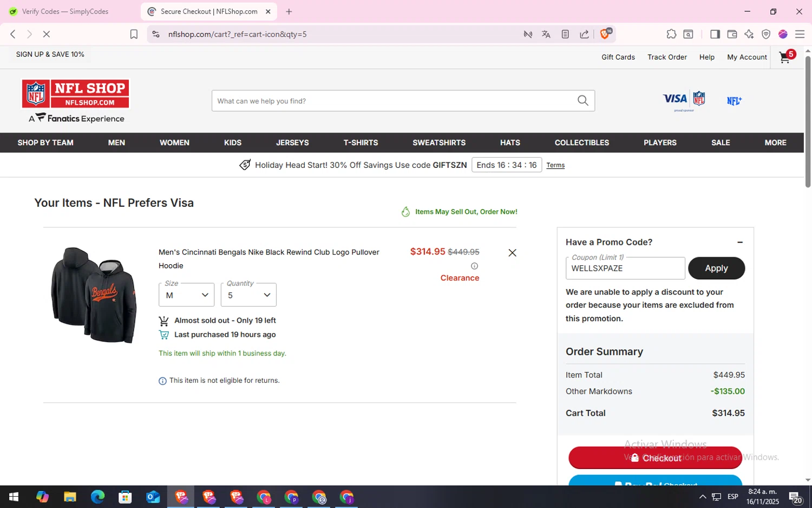812x508 pixels.
Task: Click the browser forward arrow
Action: point(29,34)
